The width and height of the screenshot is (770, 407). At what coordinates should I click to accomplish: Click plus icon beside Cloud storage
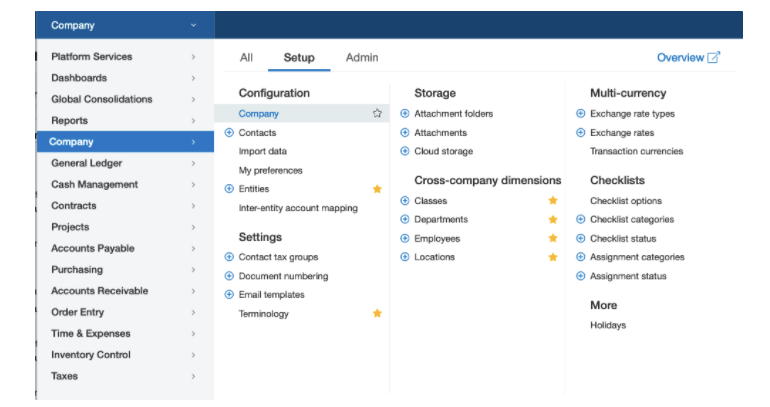[x=405, y=151]
